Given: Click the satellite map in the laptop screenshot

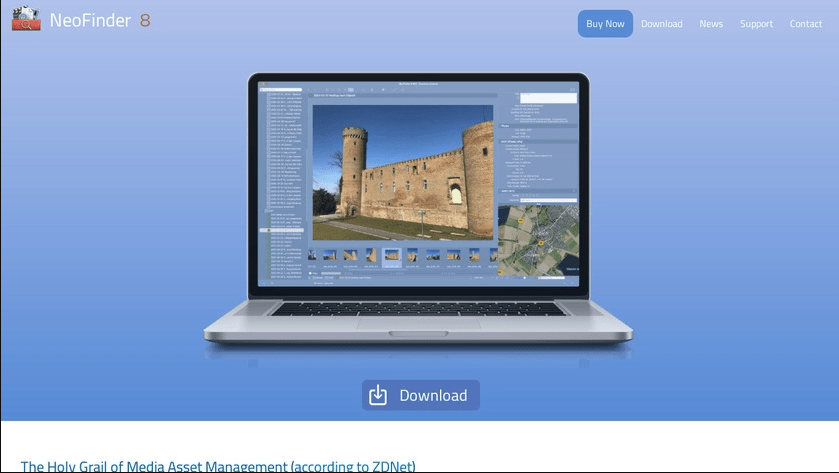Looking at the screenshot, I should tap(538, 240).
